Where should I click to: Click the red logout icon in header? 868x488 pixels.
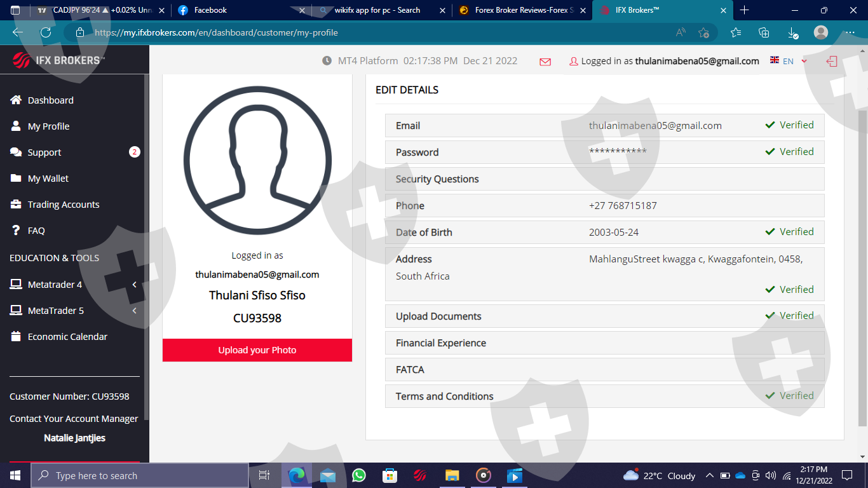pos(832,61)
